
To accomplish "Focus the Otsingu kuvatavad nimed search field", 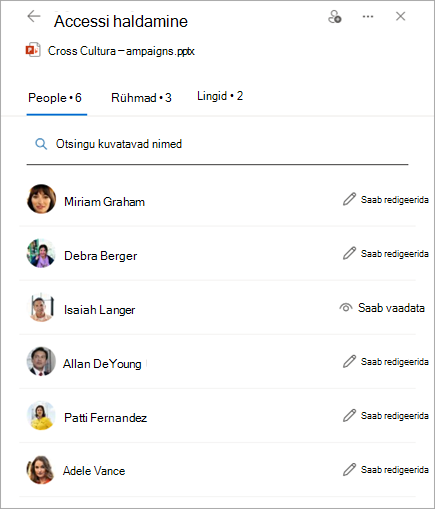I will pyautogui.click(x=217, y=144).
